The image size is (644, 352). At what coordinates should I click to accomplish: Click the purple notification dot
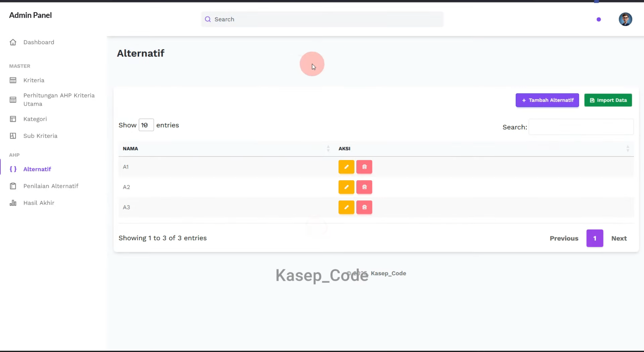point(599,19)
